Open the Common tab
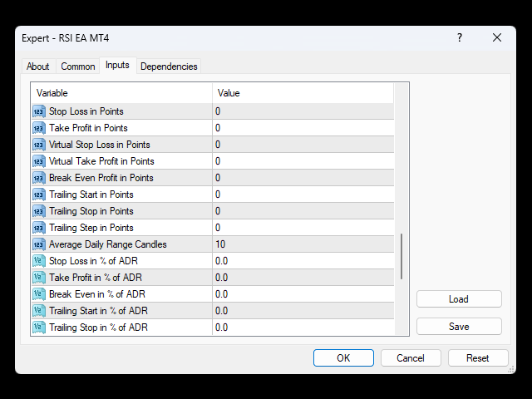The width and height of the screenshot is (532, 399). (77, 66)
